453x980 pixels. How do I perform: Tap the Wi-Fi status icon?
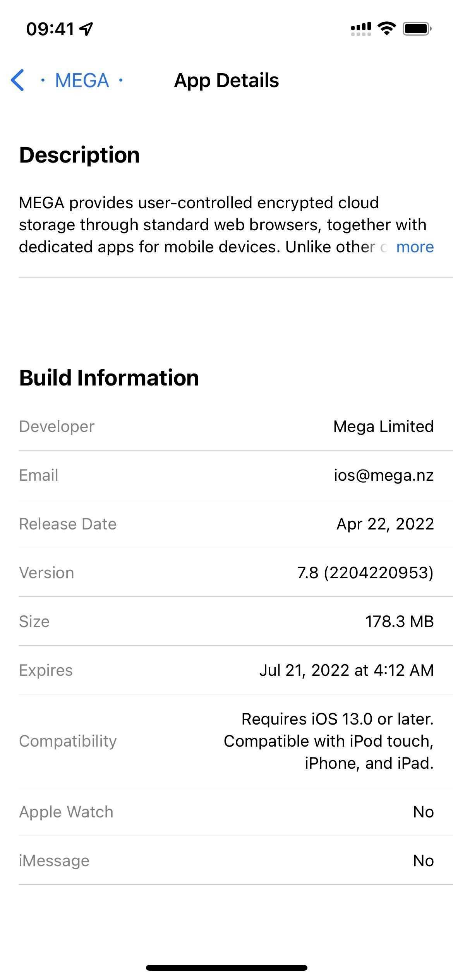(386, 28)
